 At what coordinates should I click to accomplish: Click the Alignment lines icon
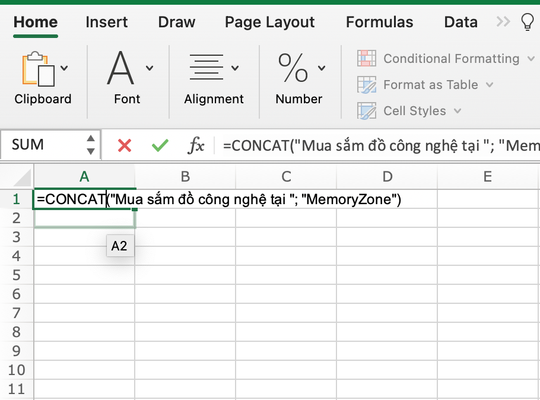(x=206, y=67)
